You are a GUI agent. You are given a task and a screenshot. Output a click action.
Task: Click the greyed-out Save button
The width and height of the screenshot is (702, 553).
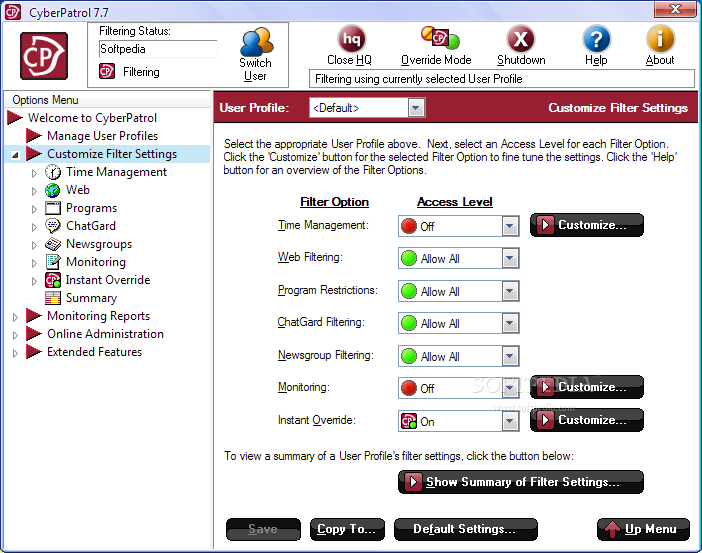[x=263, y=529]
